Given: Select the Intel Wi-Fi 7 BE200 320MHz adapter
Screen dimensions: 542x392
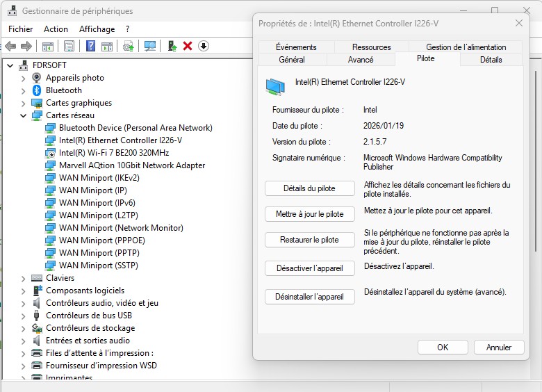Looking at the screenshot, I should pyautogui.click(x=114, y=153).
